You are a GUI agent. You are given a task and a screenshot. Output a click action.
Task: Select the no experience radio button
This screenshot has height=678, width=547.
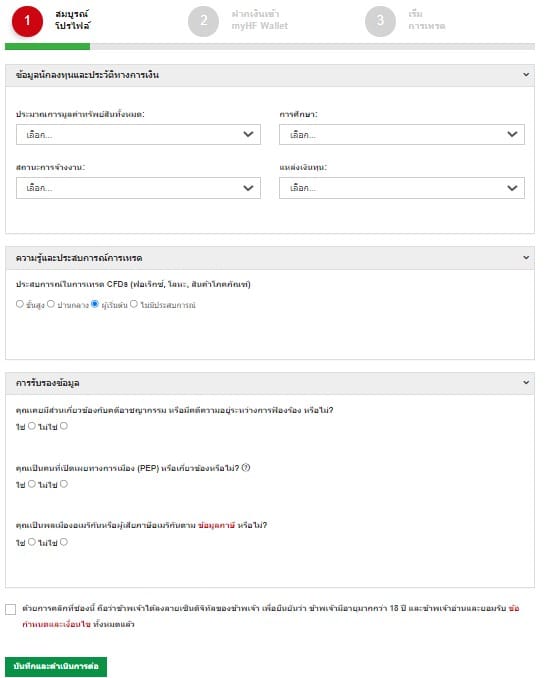(x=134, y=304)
